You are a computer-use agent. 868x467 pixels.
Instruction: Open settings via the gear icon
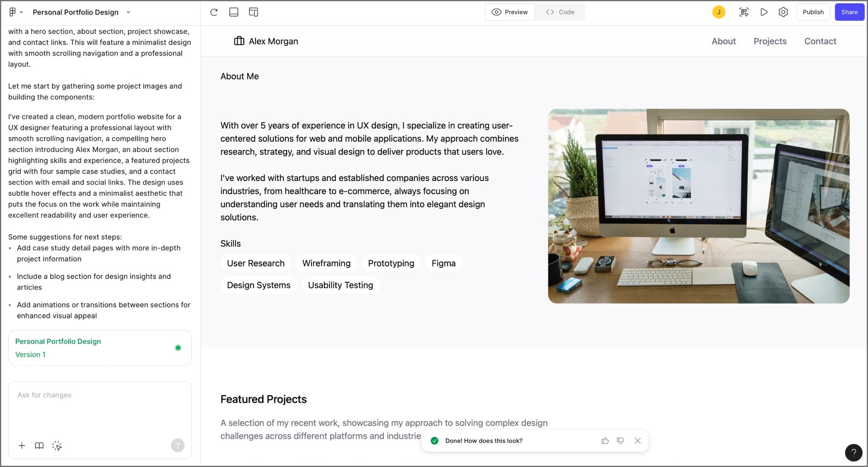(783, 12)
